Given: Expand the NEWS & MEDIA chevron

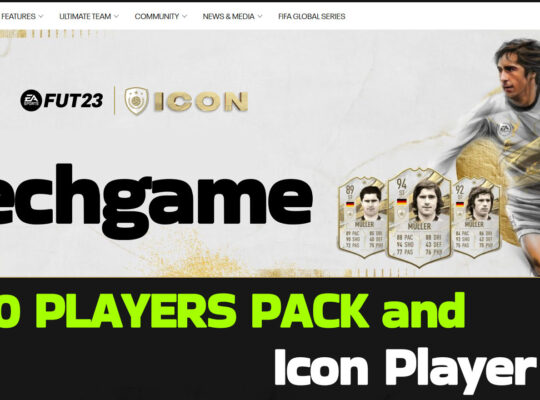Looking at the screenshot, I should click(x=260, y=16).
